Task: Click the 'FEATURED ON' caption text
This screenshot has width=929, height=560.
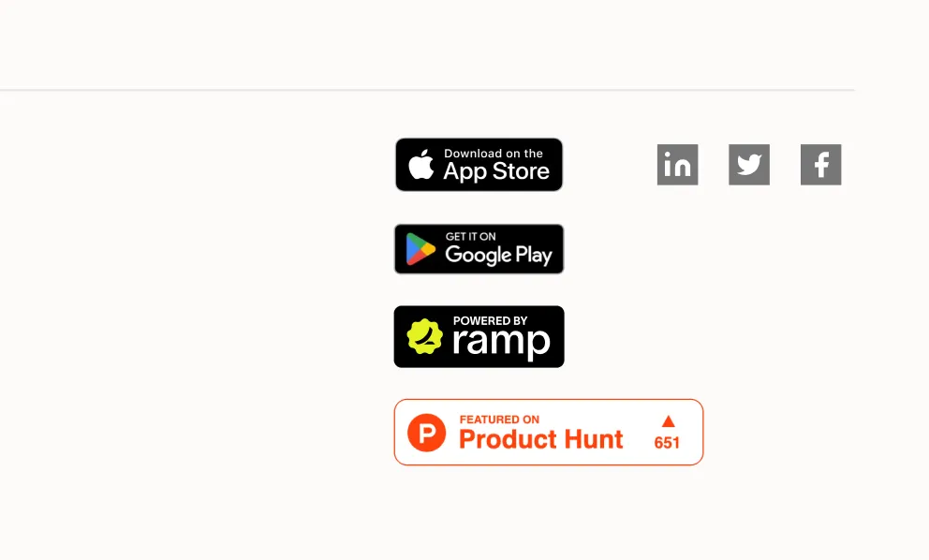Action: pos(499,419)
